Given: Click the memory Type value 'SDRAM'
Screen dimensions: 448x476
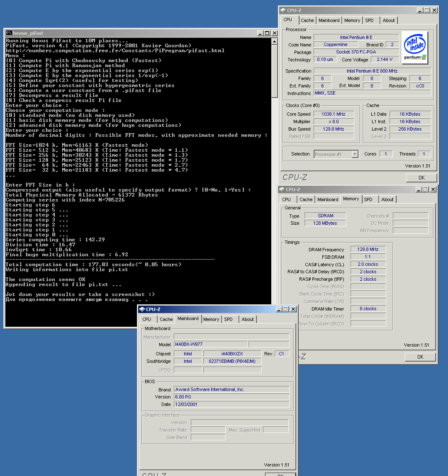Looking at the screenshot, I should 325,216.
